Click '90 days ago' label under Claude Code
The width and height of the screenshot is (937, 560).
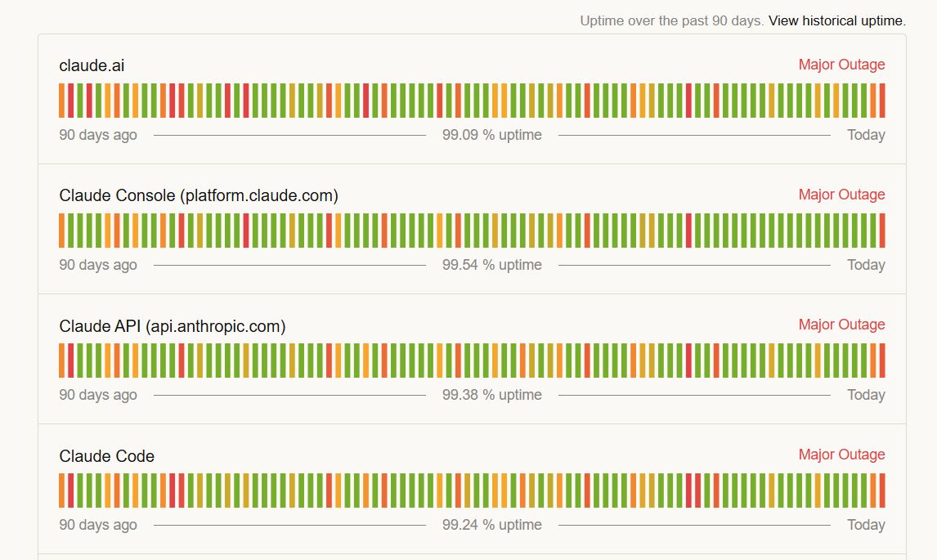(98, 525)
